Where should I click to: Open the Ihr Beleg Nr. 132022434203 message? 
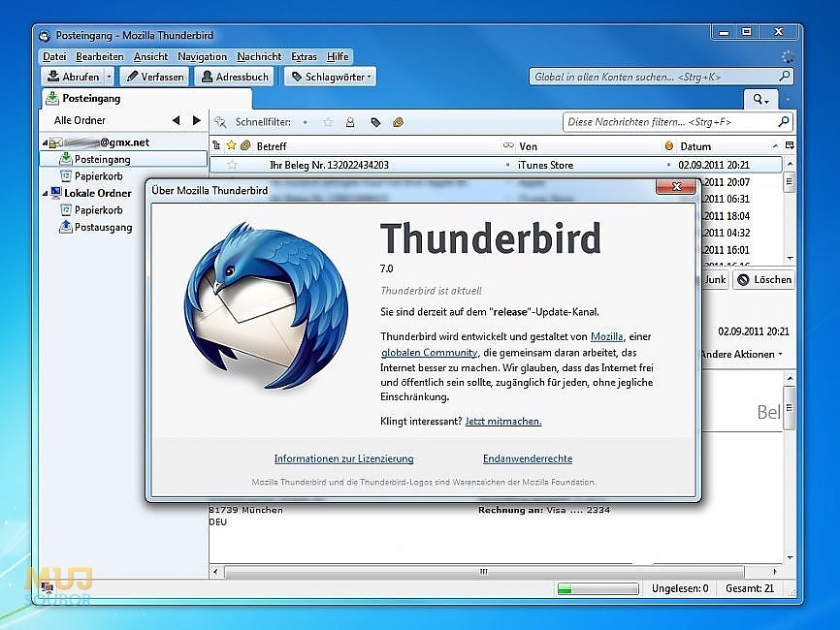pyautogui.click(x=329, y=165)
